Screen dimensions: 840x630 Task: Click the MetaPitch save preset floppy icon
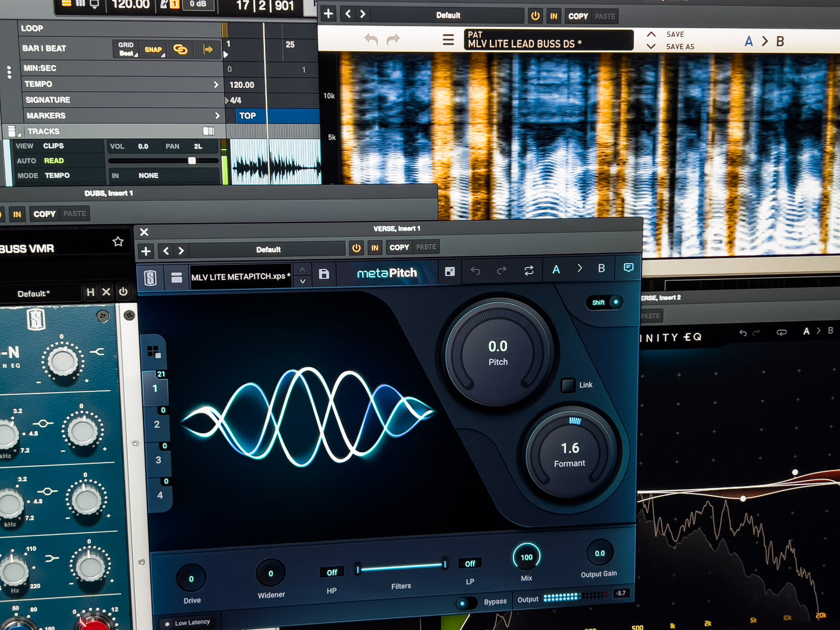pos(324,274)
